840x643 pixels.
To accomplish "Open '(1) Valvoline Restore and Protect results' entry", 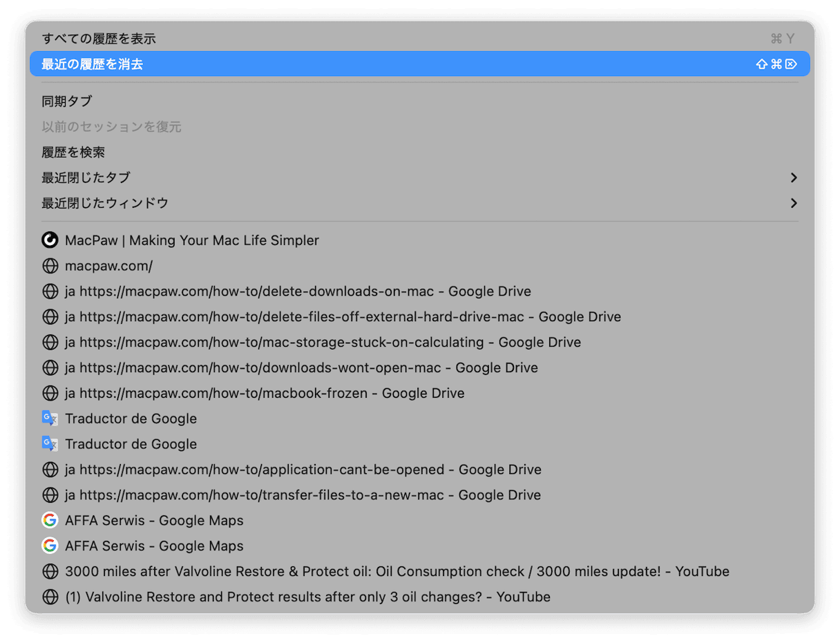I will tap(420, 597).
